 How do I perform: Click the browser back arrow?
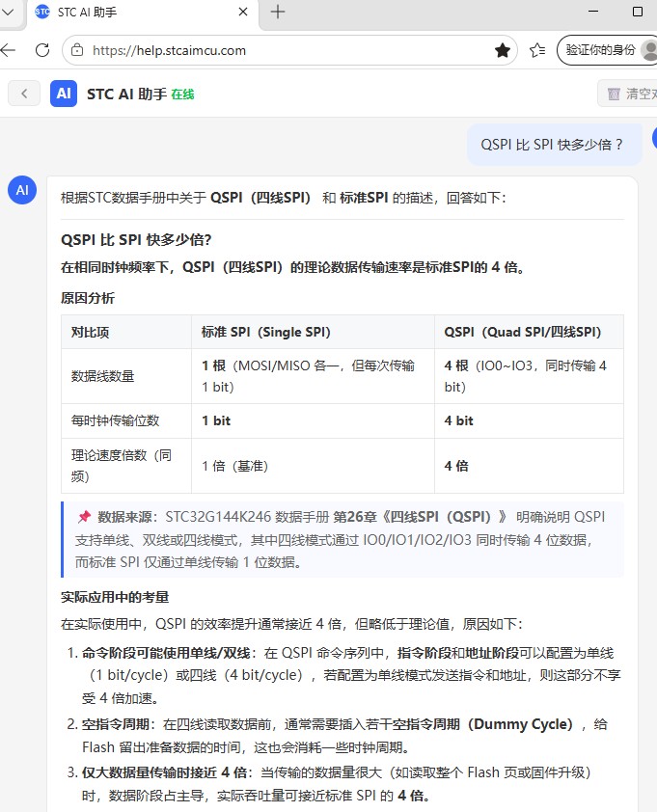(8, 50)
